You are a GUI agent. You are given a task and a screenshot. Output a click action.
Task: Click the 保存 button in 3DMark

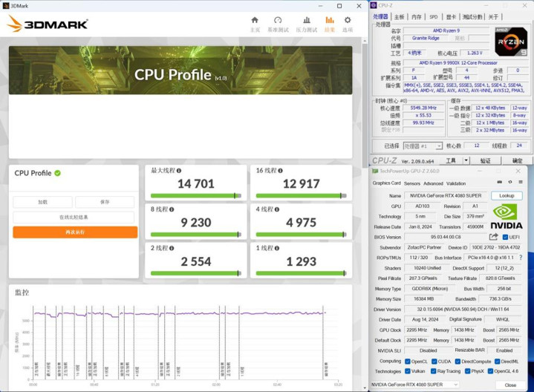[x=105, y=202]
